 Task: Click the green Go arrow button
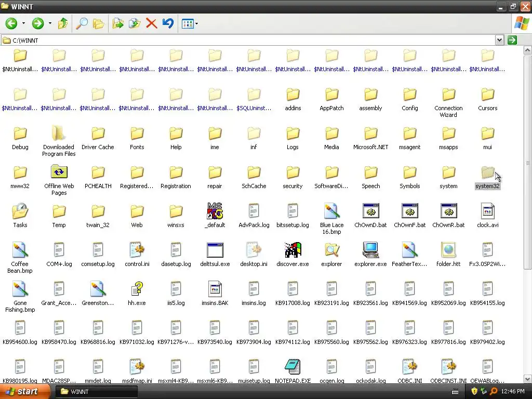(512, 40)
